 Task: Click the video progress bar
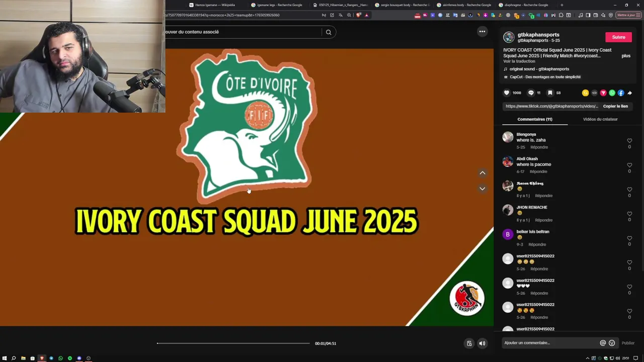[x=233, y=343]
